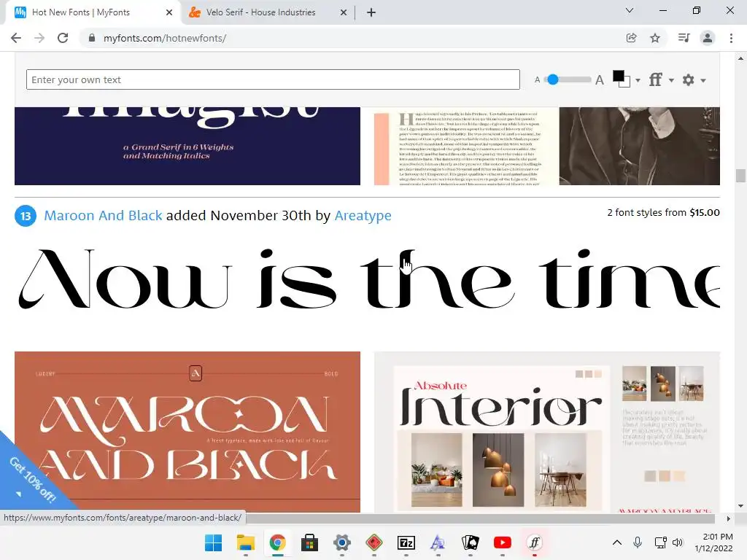The height and width of the screenshot is (560, 747).
Task: Open Chrome three-dot menu
Action: tap(731, 38)
